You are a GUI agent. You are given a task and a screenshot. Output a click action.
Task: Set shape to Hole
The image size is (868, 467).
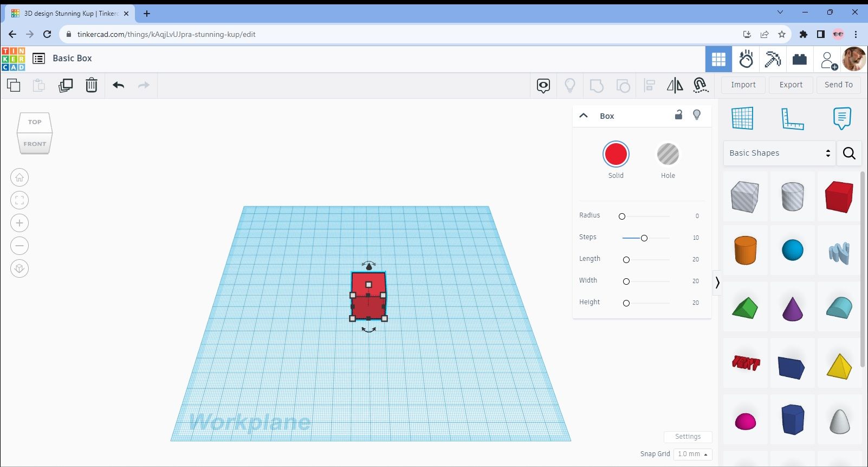point(668,155)
